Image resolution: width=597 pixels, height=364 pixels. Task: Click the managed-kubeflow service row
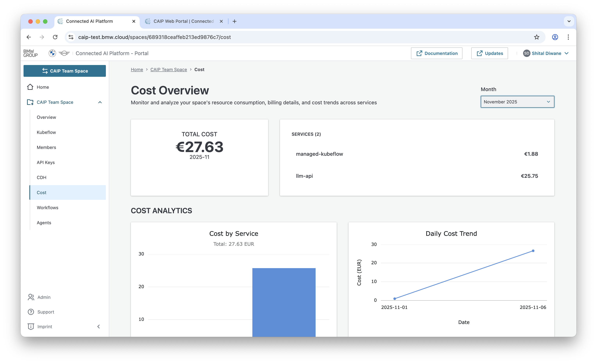click(x=417, y=154)
